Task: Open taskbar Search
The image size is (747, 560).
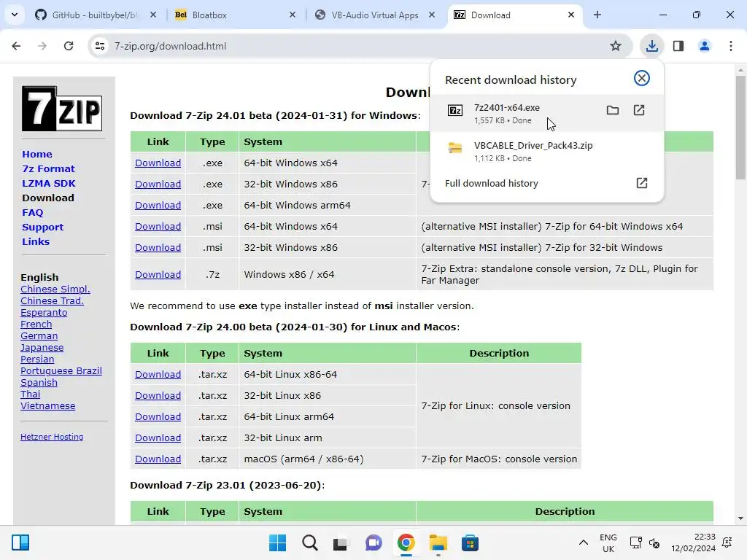Action: click(309, 542)
